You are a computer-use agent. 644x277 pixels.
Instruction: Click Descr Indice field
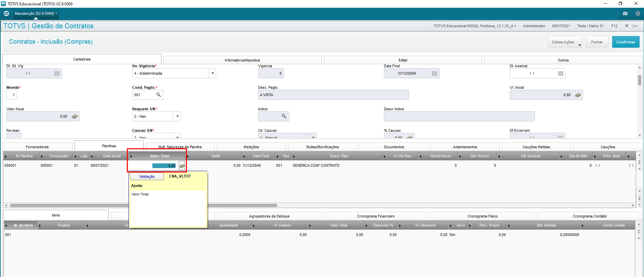(x=459, y=116)
